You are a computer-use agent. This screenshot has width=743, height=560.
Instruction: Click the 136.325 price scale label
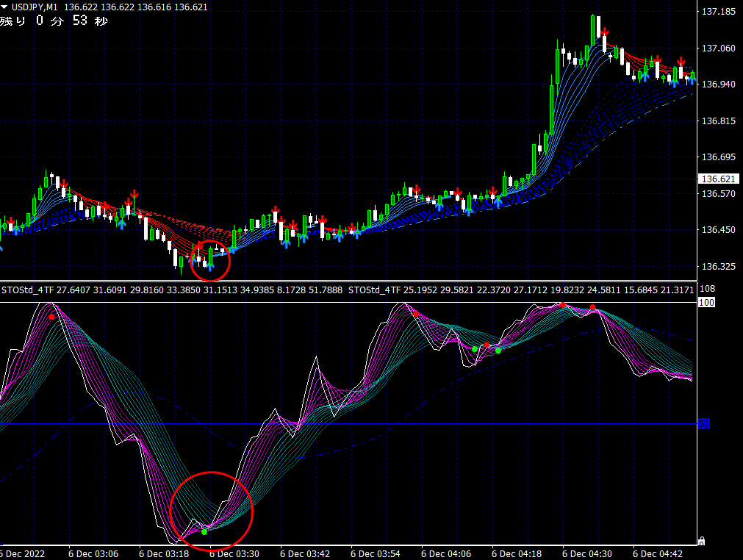pos(719,266)
